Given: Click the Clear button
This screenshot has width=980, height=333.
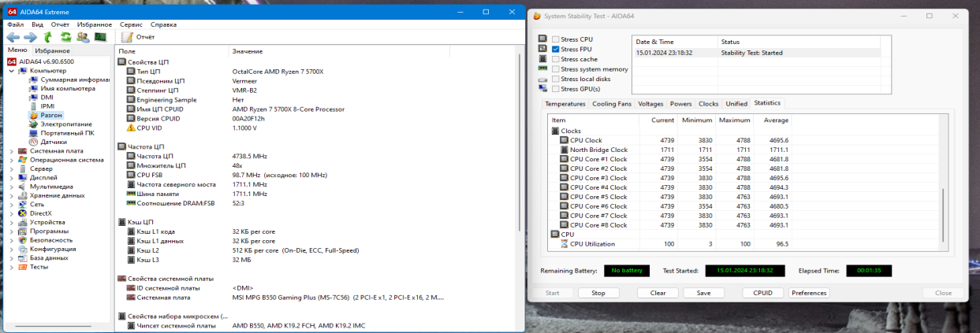Looking at the screenshot, I should [x=658, y=293].
